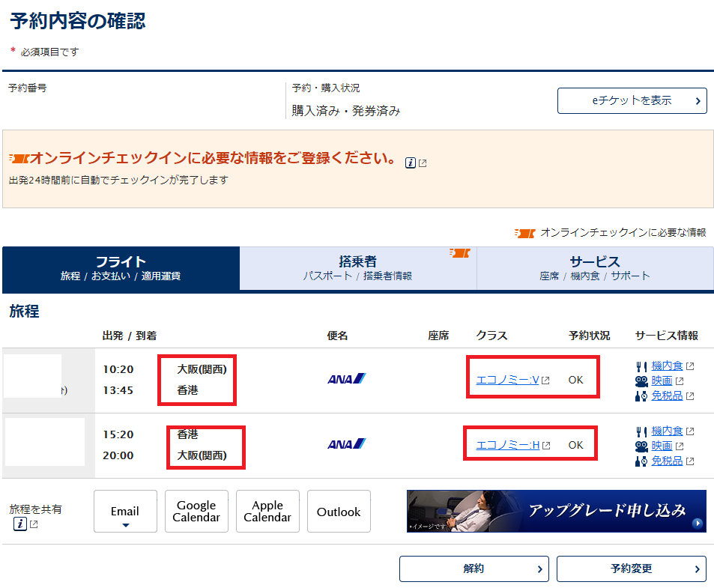Add itinerary to Google Calendar

(196, 512)
